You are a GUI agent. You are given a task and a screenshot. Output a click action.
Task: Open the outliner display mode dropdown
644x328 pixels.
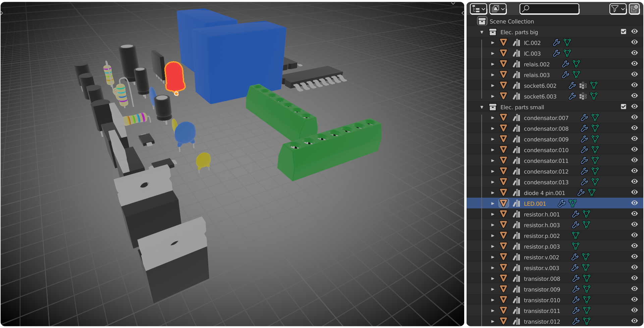tap(478, 9)
